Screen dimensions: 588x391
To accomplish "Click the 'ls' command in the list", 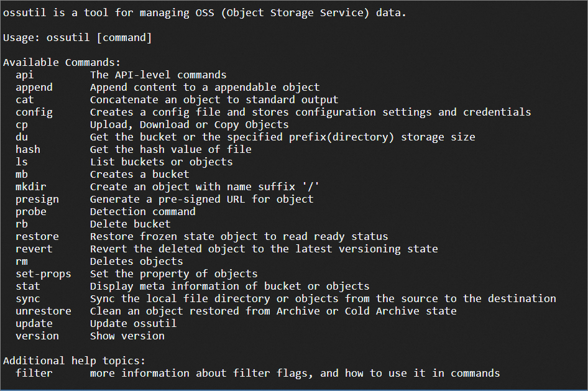I will [22, 162].
